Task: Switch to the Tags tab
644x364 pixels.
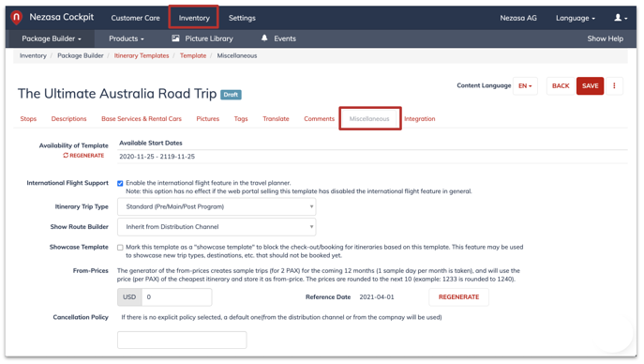Action: (241, 119)
